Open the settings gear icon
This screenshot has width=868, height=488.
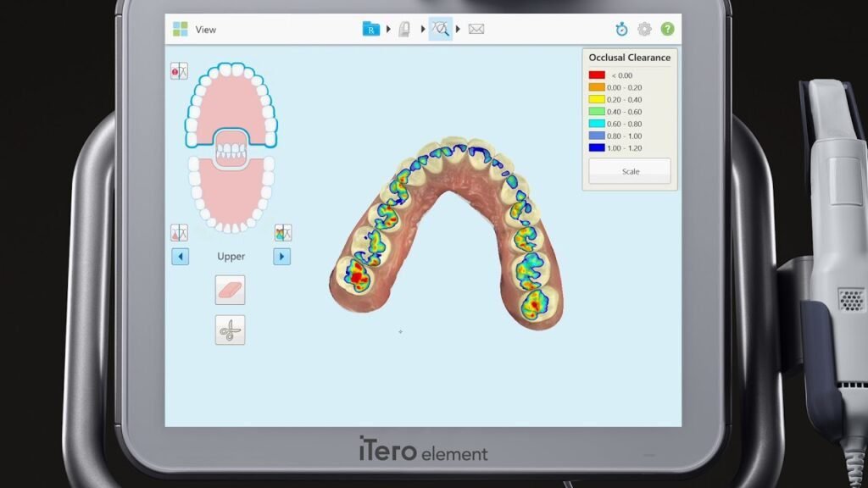point(645,29)
